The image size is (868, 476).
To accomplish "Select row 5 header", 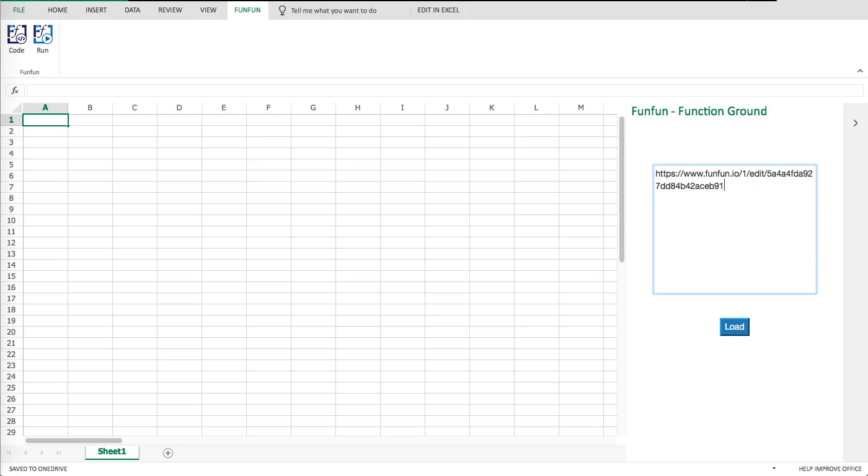I will click(11, 164).
